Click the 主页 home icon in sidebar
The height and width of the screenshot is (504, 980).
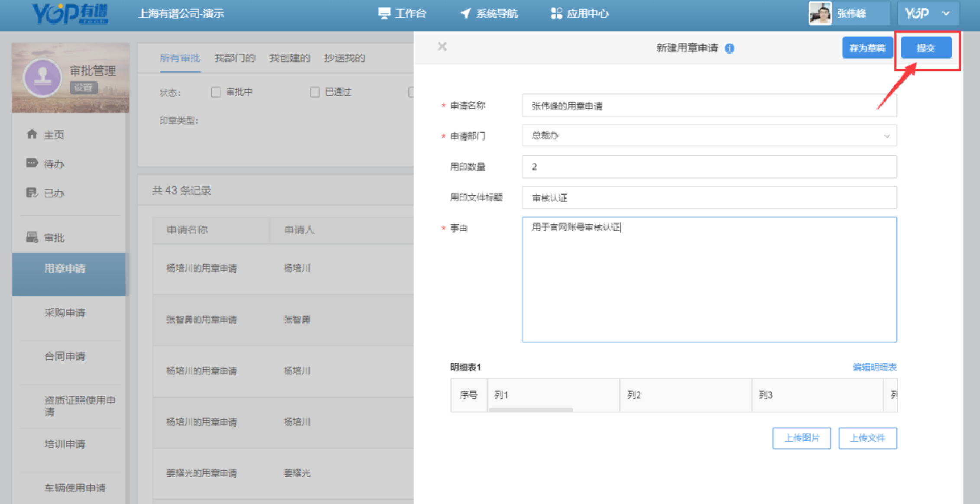pos(32,134)
